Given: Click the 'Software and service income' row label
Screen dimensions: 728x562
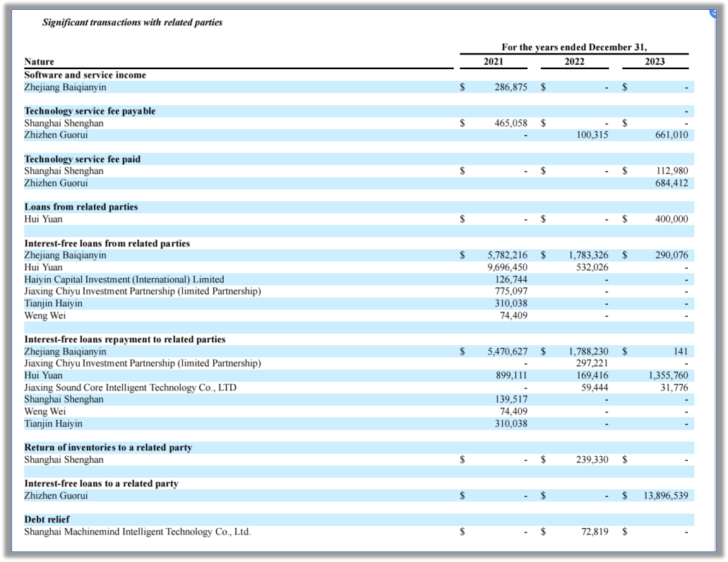Looking at the screenshot, I should pos(85,75).
